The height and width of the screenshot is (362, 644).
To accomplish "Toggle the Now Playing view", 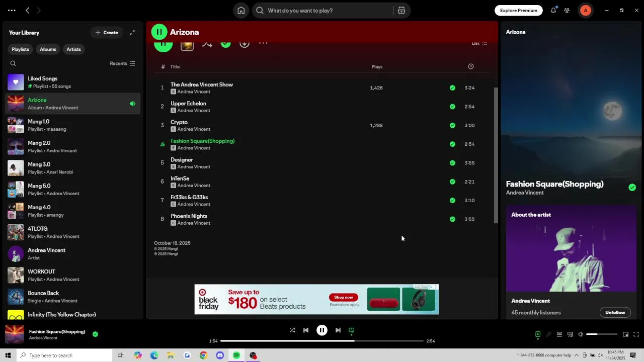I will (x=538, y=334).
